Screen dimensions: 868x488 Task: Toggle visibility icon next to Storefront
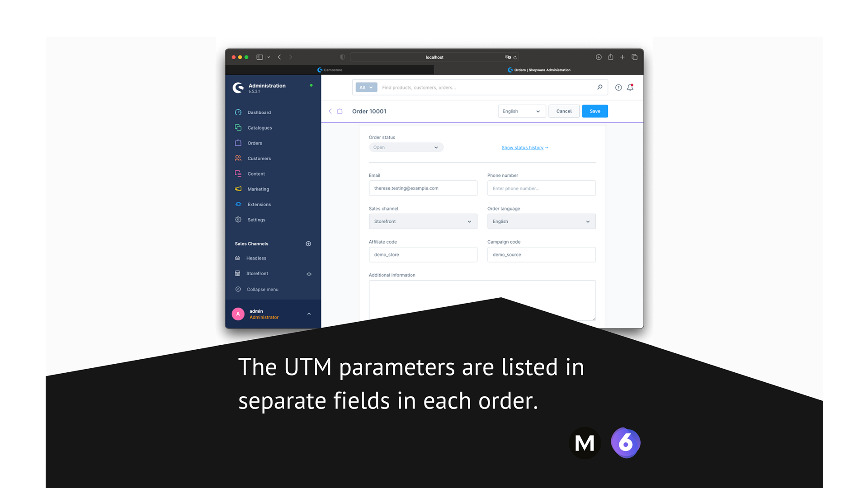point(309,273)
